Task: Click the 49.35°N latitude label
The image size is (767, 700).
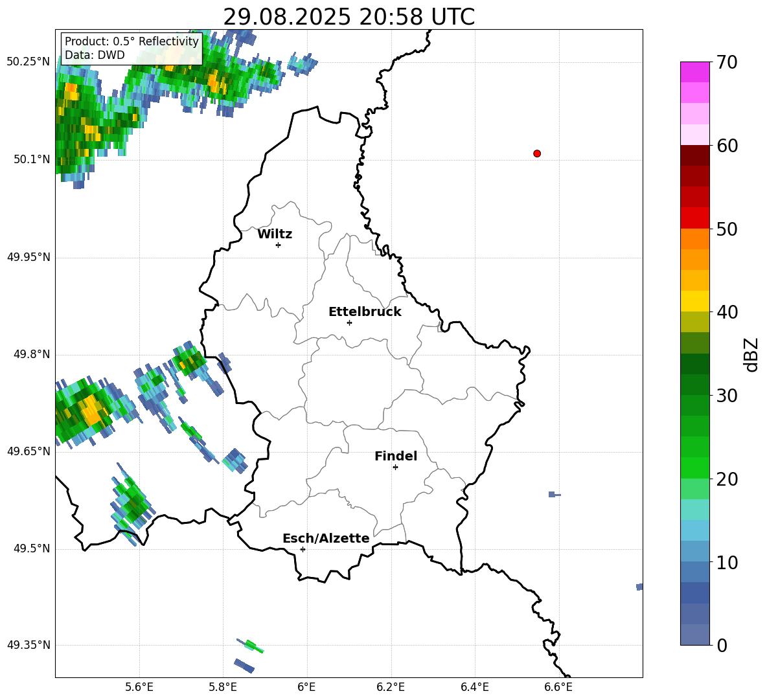Action: pyautogui.click(x=29, y=645)
